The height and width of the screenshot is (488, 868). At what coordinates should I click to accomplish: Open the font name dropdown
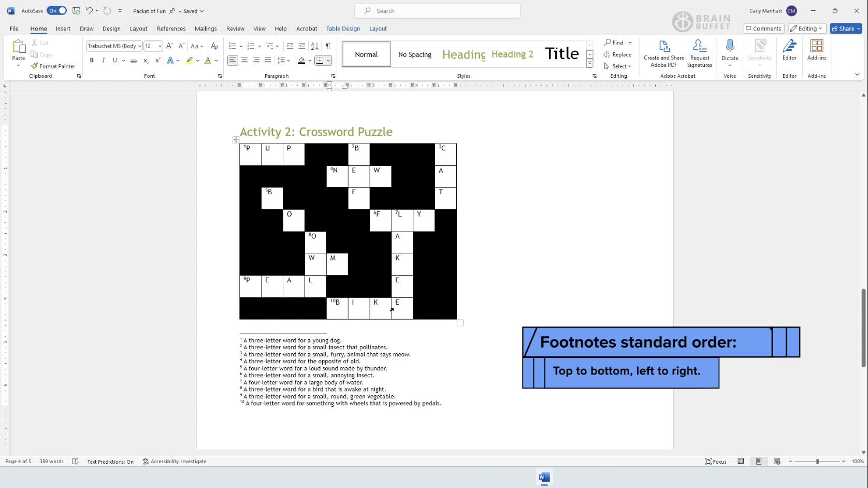pos(140,46)
